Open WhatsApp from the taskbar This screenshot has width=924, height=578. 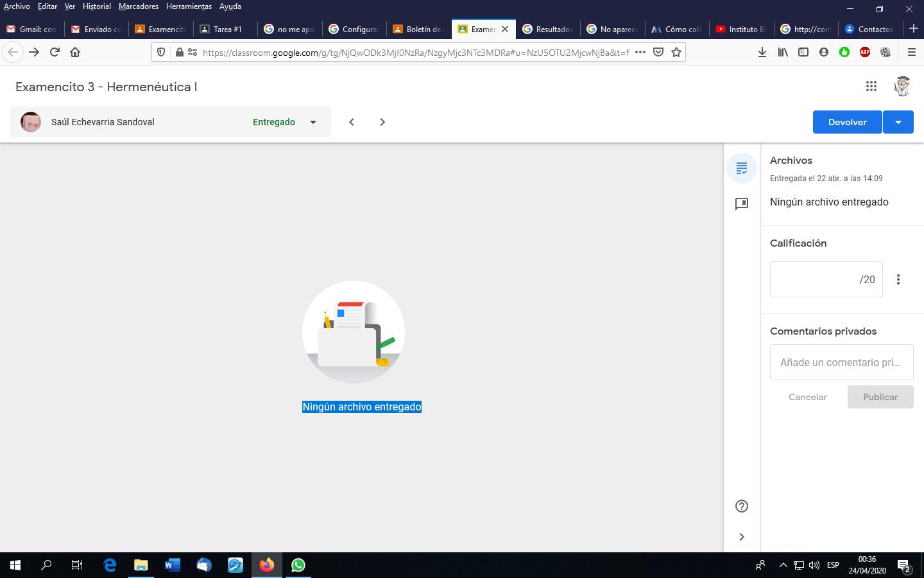click(298, 565)
